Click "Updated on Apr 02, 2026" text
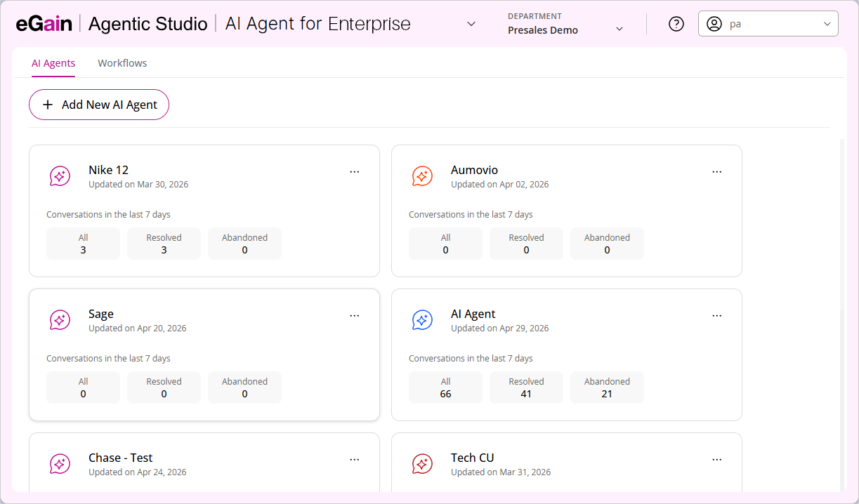This screenshot has height=504, width=859. (500, 185)
